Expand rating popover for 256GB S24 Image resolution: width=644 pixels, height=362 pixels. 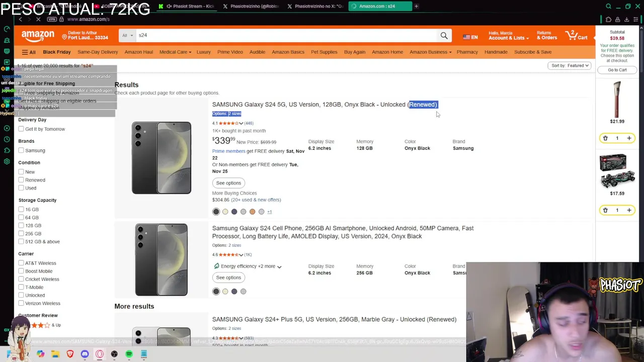pos(241,255)
